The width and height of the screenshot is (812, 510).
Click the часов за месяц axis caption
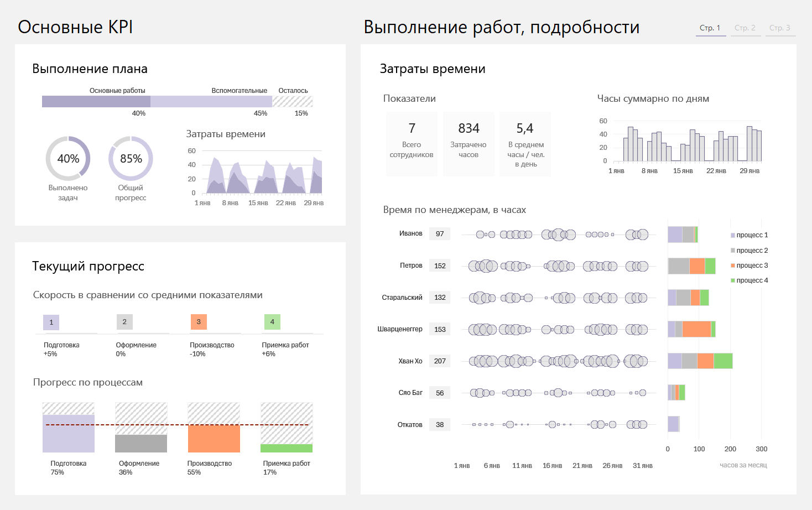tap(743, 465)
